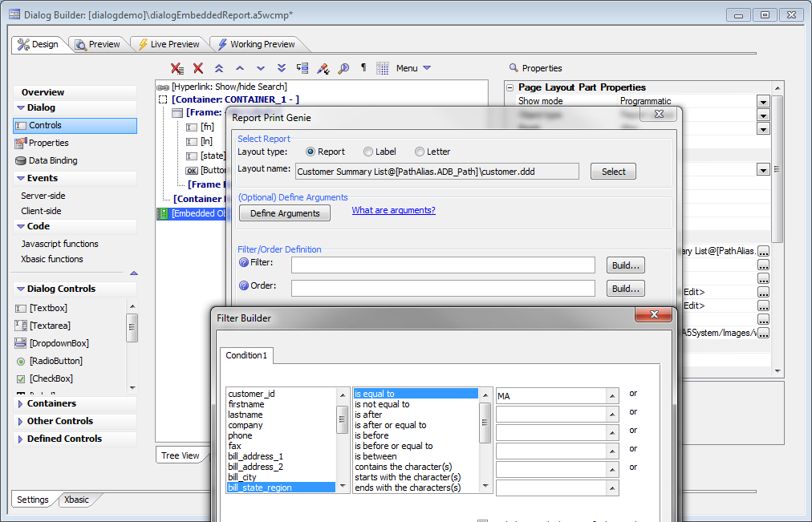Screen dimensions: 812x522
Task: Select the Label layout type radio
Action: pyautogui.click(x=367, y=152)
